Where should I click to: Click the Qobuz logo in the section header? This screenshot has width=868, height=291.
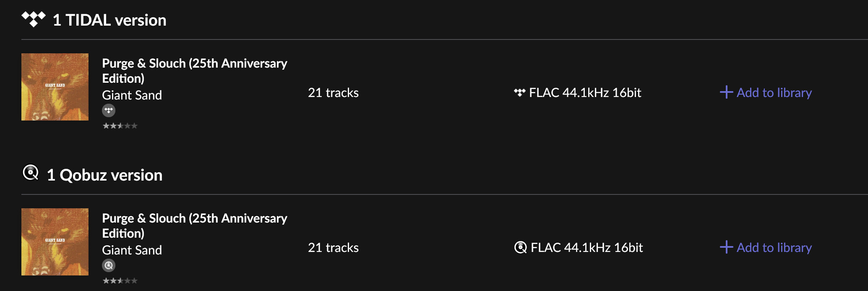pyautogui.click(x=31, y=173)
